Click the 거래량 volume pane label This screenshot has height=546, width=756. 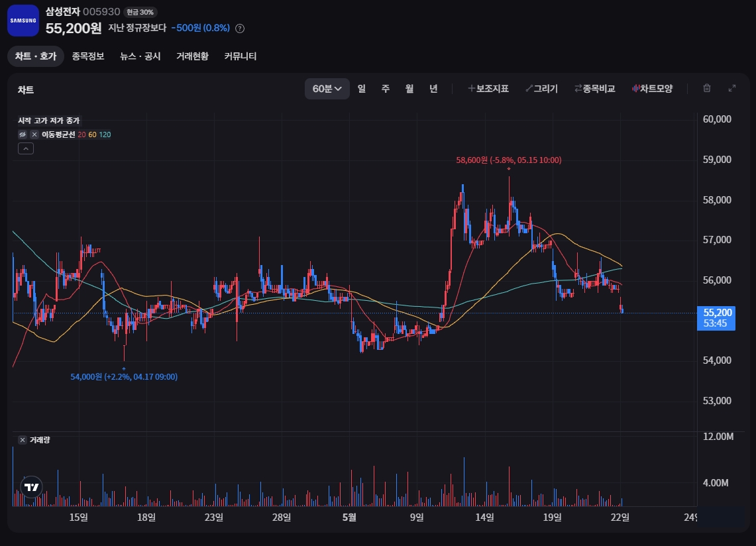tap(40, 440)
